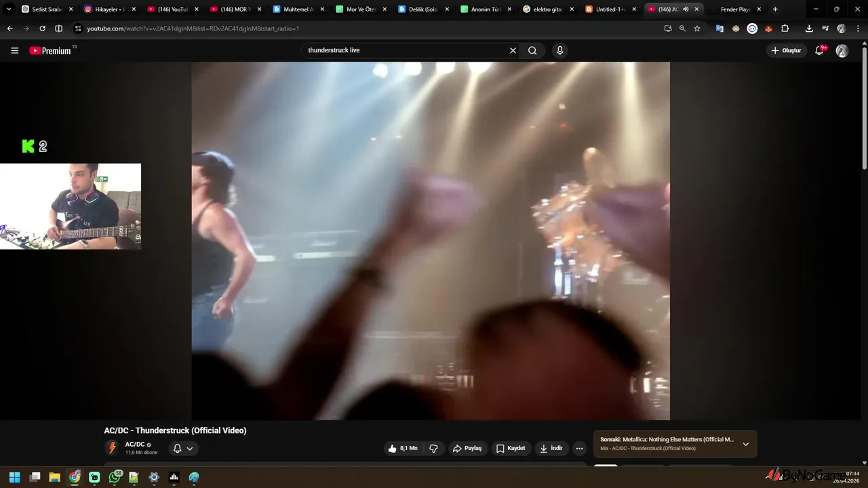Viewport: 868px width, 488px height.
Task: Open File Explorer from taskbar
Action: point(54,477)
